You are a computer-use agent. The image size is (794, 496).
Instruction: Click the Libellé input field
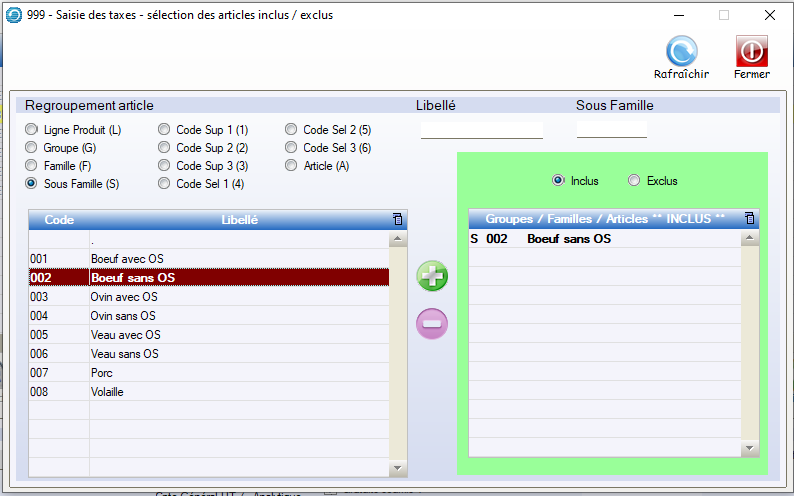pyautogui.click(x=481, y=129)
